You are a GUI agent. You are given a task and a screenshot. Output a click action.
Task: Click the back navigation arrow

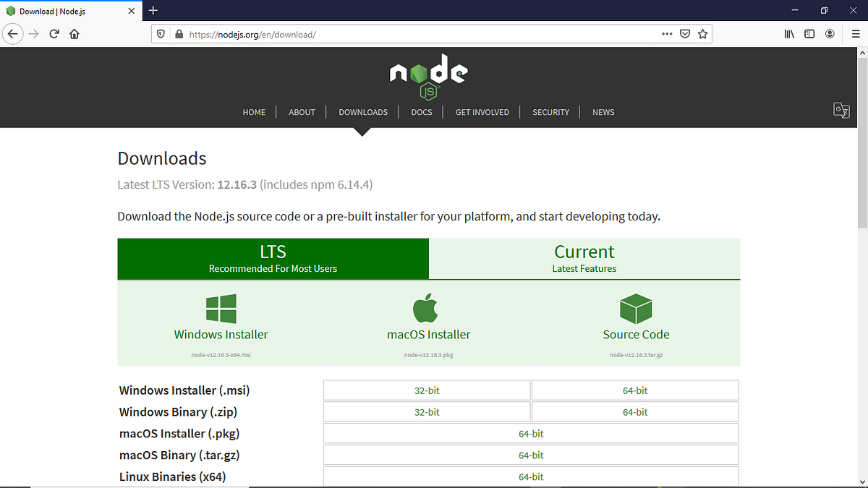(x=12, y=33)
